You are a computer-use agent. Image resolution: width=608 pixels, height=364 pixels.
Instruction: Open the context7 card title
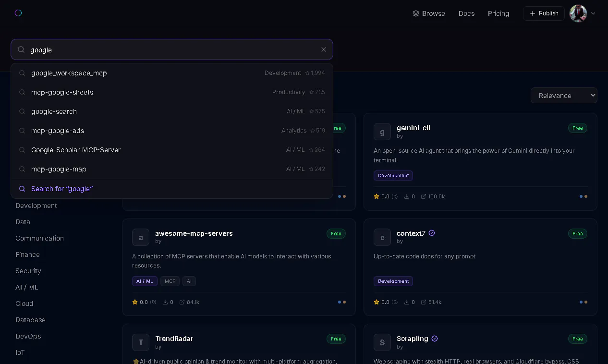click(x=411, y=233)
